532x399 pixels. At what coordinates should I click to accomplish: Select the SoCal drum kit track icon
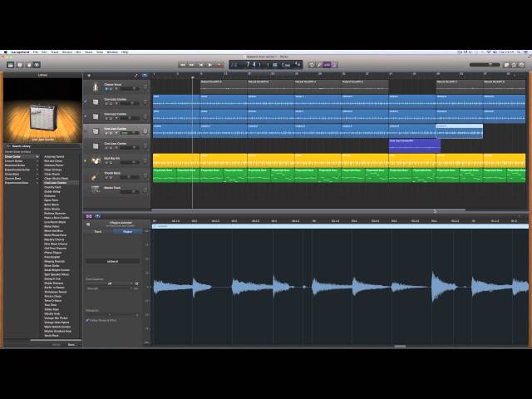coord(96,160)
